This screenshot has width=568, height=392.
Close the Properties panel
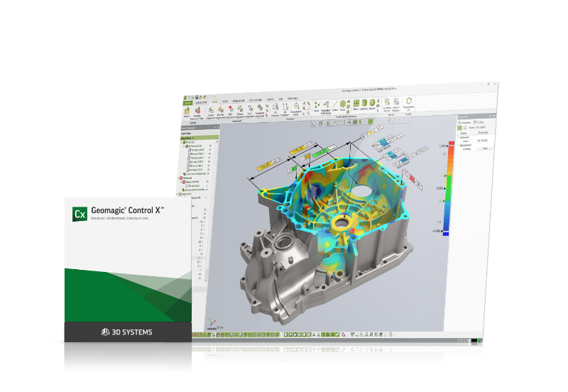pyautogui.click(x=494, y=116)
